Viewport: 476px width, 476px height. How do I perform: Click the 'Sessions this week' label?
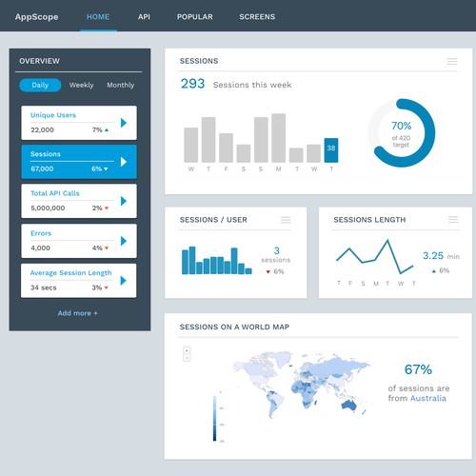[252, 85]
